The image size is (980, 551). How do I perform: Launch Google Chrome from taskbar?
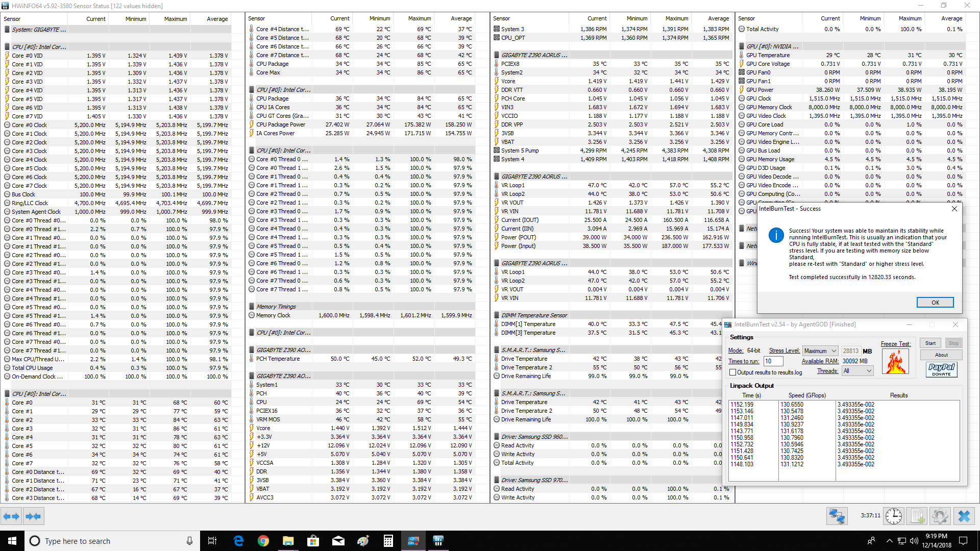(x=263, y=541)
